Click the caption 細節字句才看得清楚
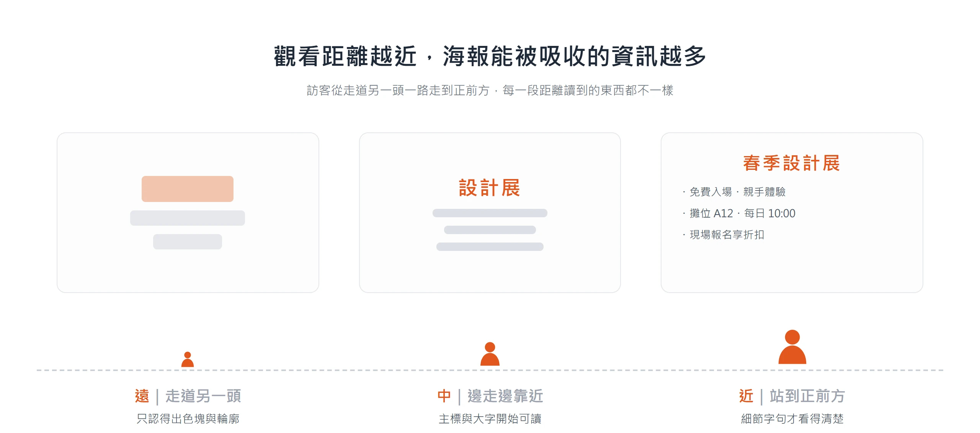The width and height of the screenshot is (980, 433). click(792, 418)
